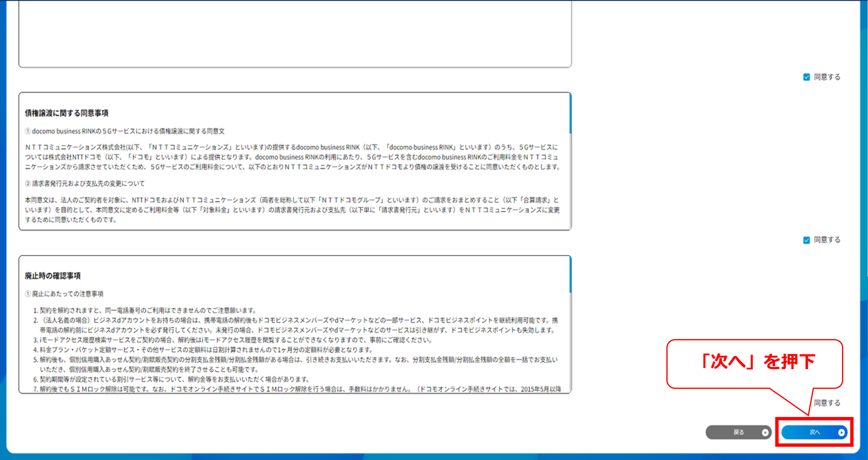
Task: Click scrollbar thumb of 債権譲渡に関する同意事項 box
Action: point(570,114)
